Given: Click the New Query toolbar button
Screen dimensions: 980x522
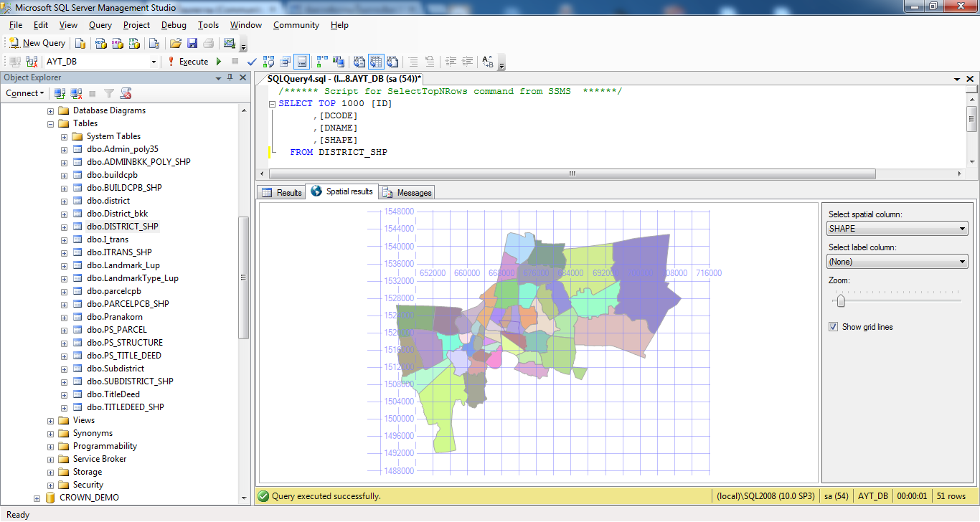Looking at the screenshot, I should click(37, 43).
